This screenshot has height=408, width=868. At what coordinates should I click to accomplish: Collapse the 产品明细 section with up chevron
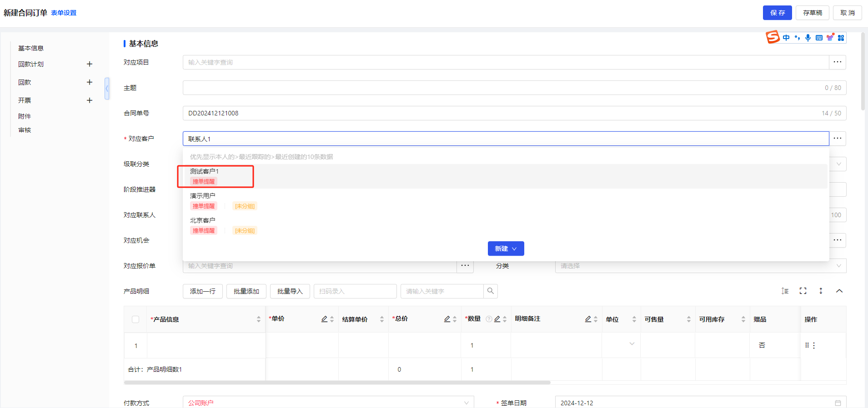point(839,291)
